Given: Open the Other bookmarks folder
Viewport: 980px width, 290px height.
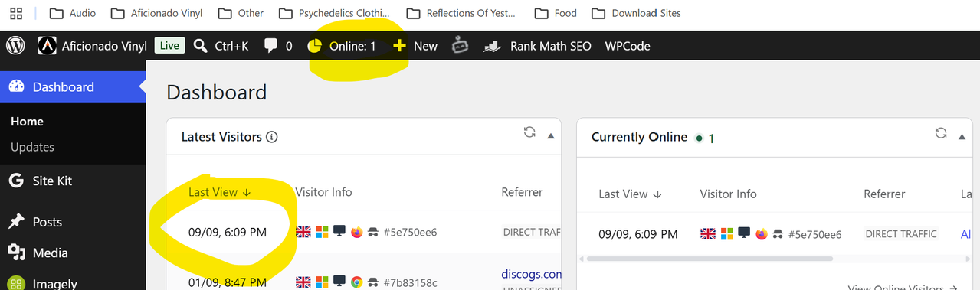Looking at the screenshot, I should click(241, 13).
